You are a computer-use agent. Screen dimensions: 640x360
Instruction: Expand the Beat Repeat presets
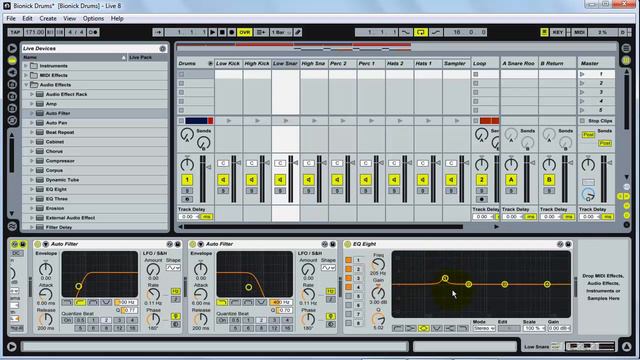pyautogui.click(x=32, y=132)
